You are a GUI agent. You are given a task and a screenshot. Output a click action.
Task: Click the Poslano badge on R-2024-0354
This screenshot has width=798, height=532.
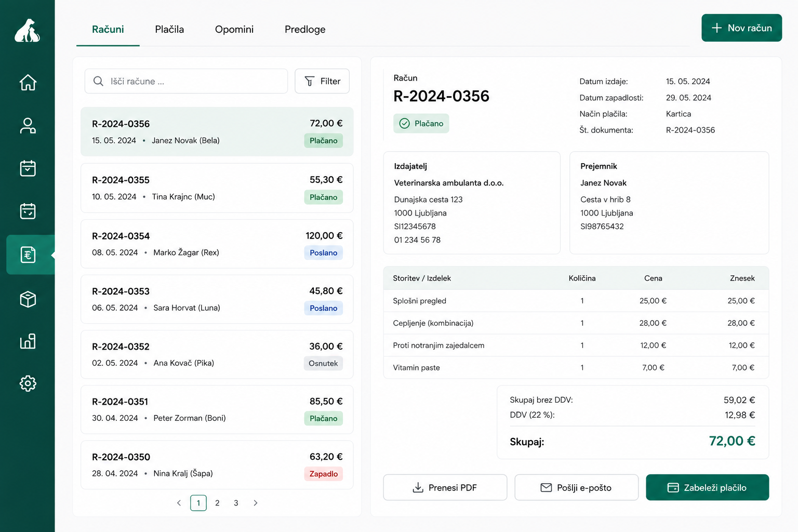click(323, 252)
